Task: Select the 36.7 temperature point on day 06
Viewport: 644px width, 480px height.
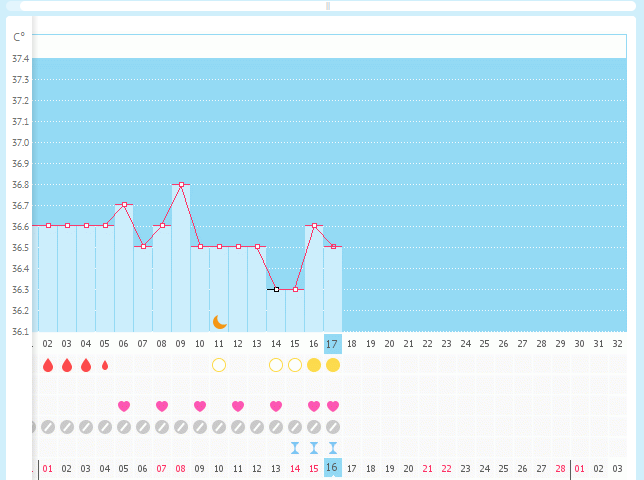Action: (x=124, y=205)
